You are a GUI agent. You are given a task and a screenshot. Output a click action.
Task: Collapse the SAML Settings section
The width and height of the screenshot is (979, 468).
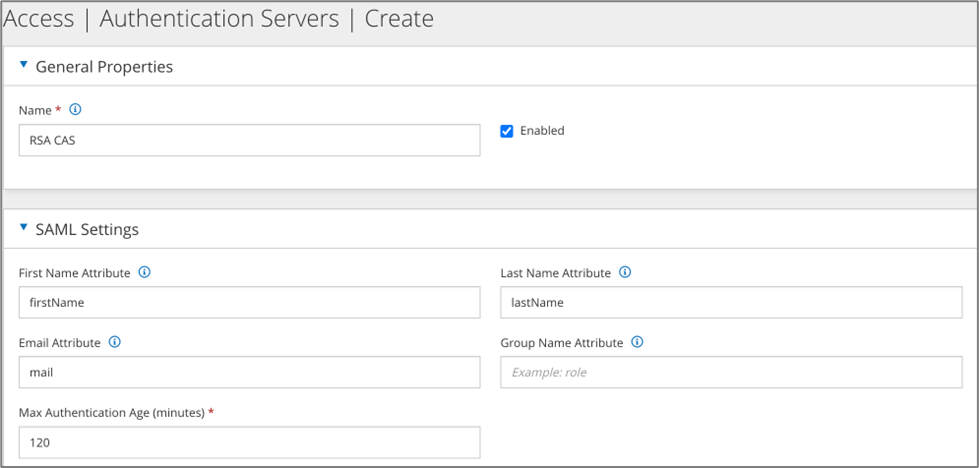pyautogui.click(x=24, y=228)
